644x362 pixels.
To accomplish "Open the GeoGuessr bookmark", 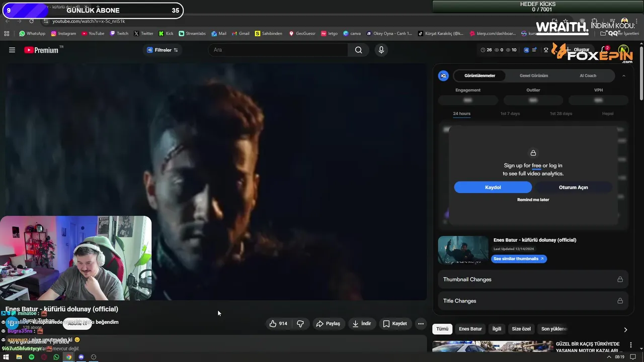I will pyautogui.click(x=302, y=34).
